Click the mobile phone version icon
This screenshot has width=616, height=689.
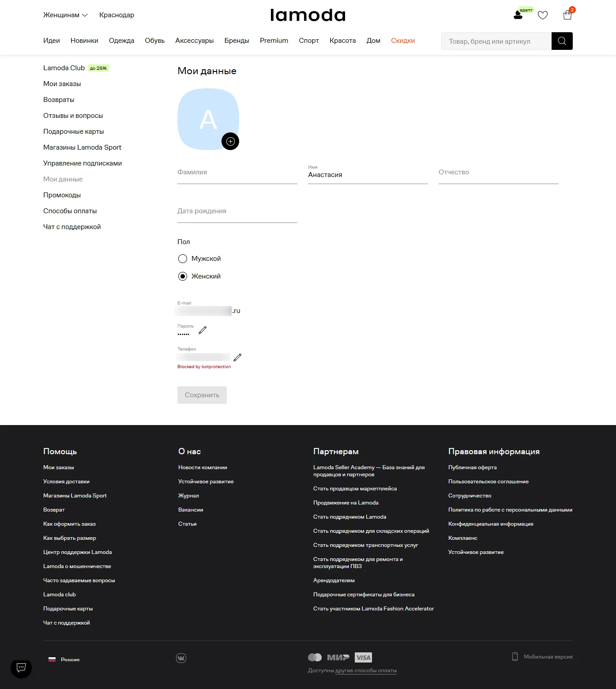(515, 657)
